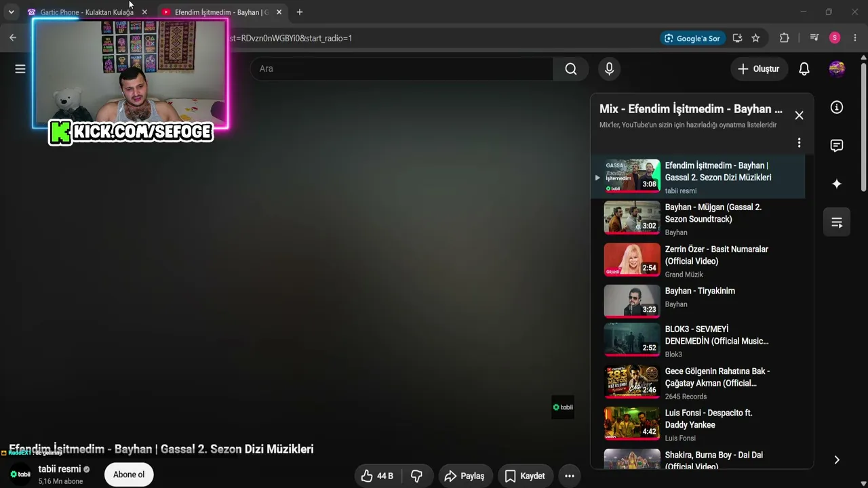This screenshot has width=868, height=488.
Task: Click the "2645 Records" channel text
Action: [686, 396]
